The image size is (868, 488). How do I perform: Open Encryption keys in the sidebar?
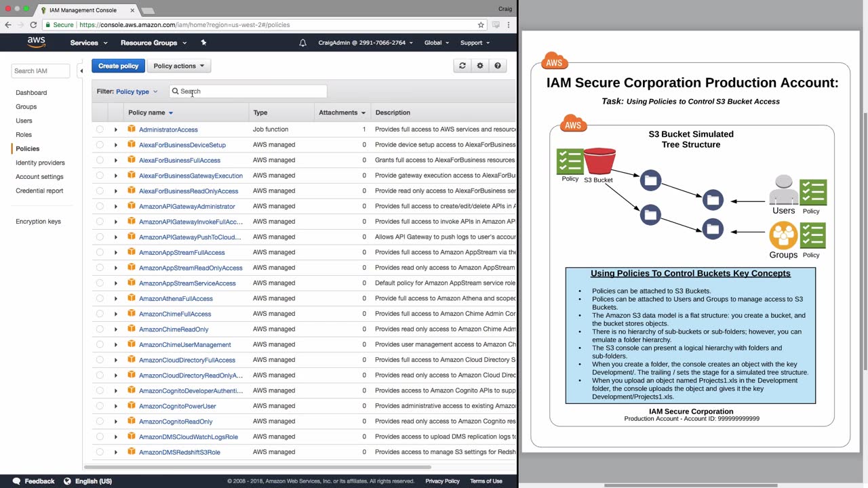pos(38,222)
